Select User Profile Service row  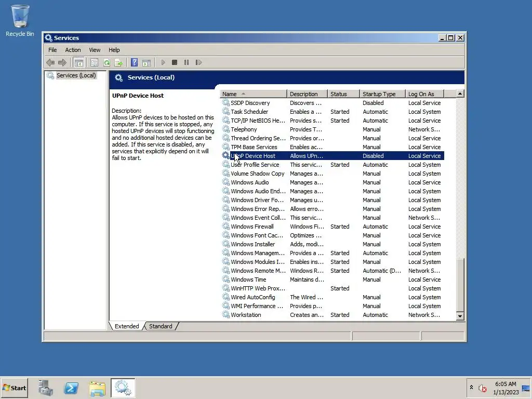(332, 165)
